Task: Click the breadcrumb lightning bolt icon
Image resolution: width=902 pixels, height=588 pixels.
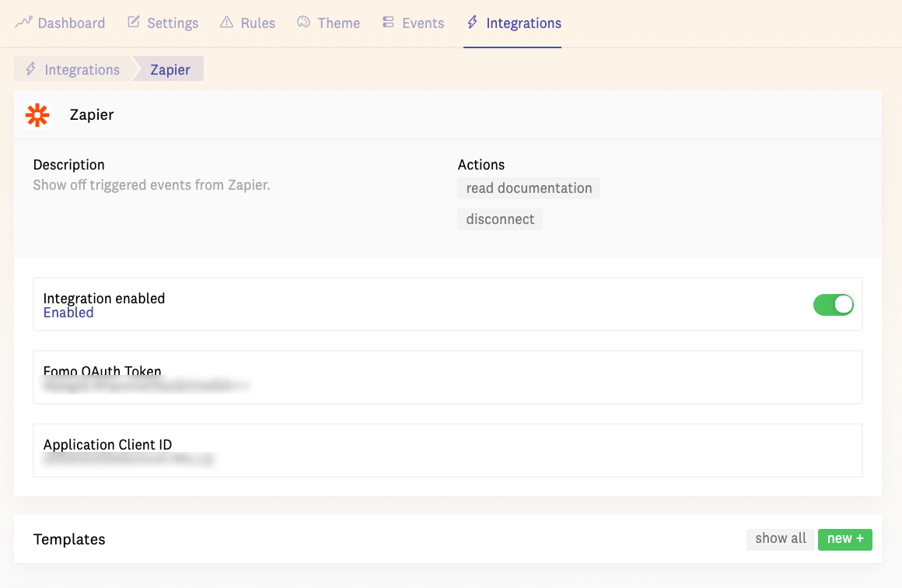Action: 31,69
